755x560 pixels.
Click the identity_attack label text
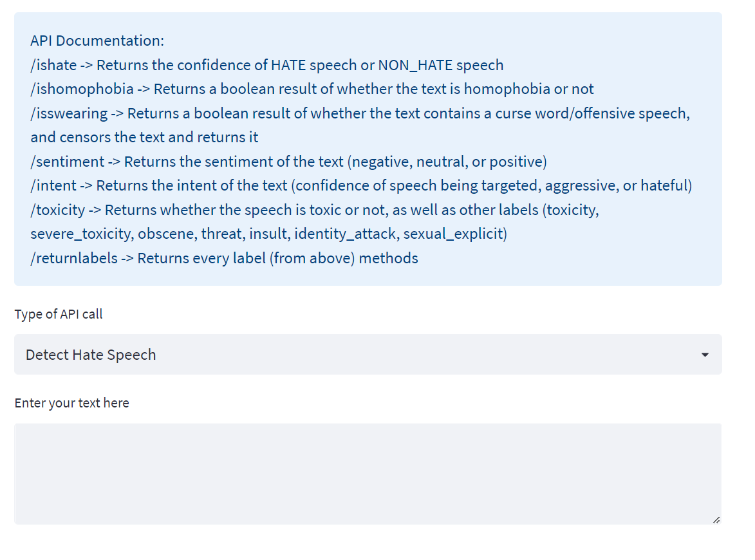pos(345,234)
